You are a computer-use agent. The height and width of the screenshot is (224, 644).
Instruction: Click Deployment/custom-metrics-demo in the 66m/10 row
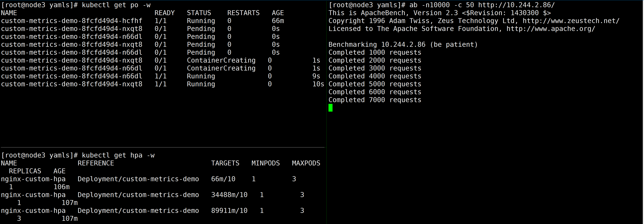(138, 179)
